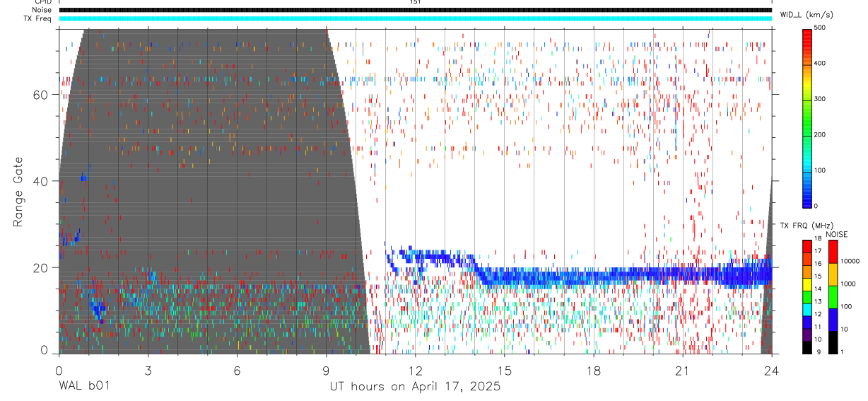Click the 20 tick on Range Gate axis
This screenshot has width=868, height=401.
click(42, 267)
